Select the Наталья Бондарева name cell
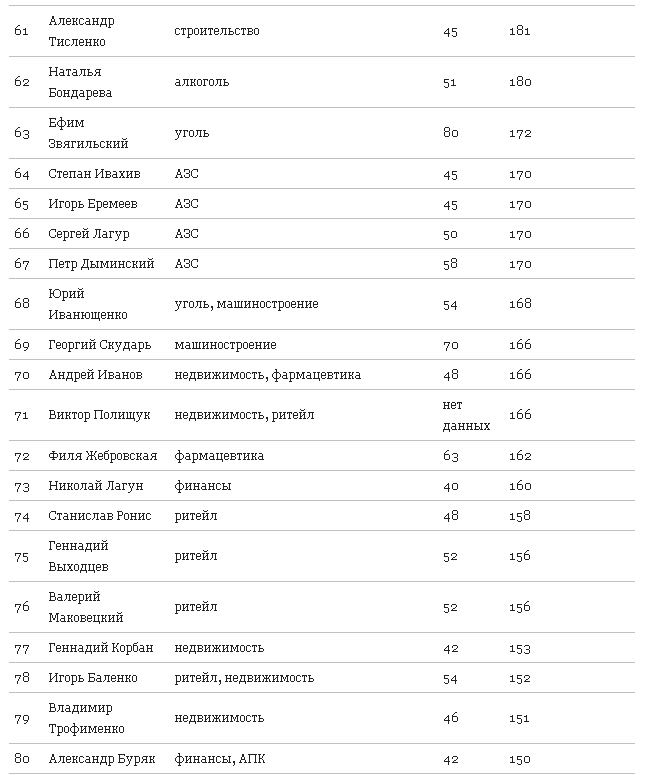Viewport: 657px width, 775px height. 80,82
